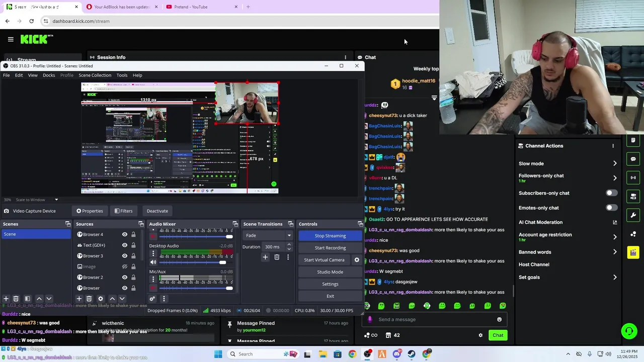
Task: Open the Kick hamburger menu
Action: point(11,39)
